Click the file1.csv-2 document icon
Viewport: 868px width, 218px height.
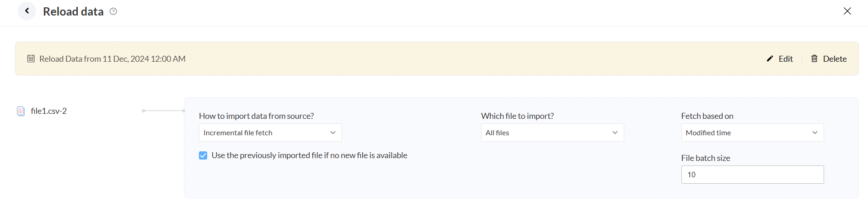click(x=21, y=111)
